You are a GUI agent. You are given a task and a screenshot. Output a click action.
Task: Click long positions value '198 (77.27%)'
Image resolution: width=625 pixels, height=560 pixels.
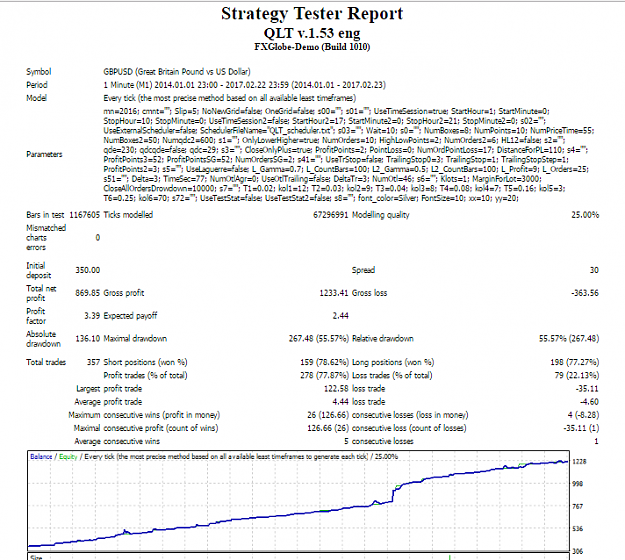click(574, 362)
